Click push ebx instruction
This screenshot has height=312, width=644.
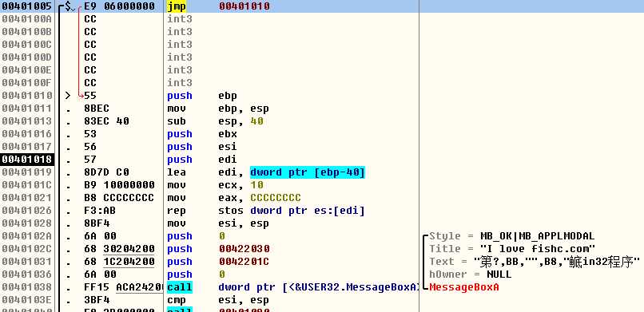[201, 133]
